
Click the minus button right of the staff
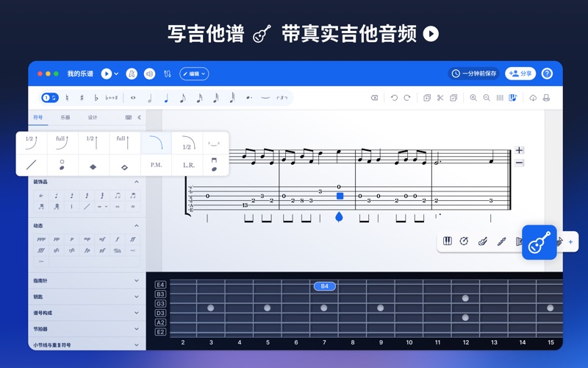[x=519, y=163]
